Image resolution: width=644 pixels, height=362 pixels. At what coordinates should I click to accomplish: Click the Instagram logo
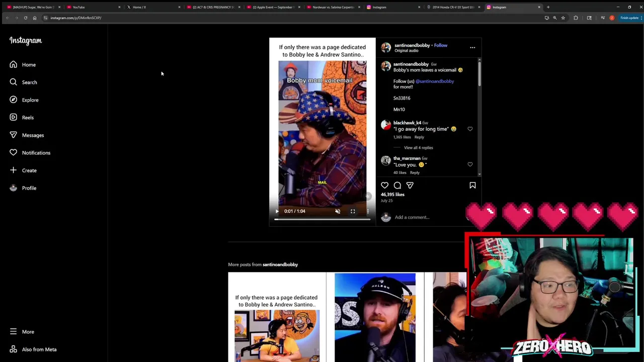[26, 41]
